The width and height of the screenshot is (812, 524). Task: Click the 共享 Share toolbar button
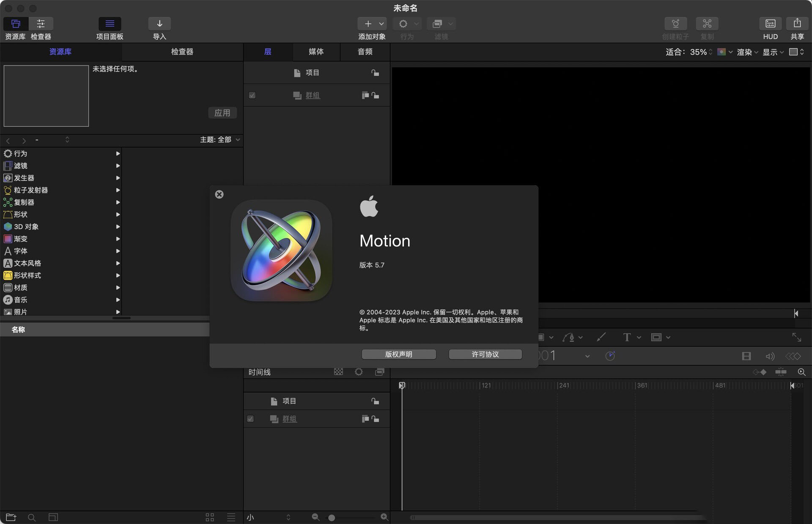[x=797, y=24]
